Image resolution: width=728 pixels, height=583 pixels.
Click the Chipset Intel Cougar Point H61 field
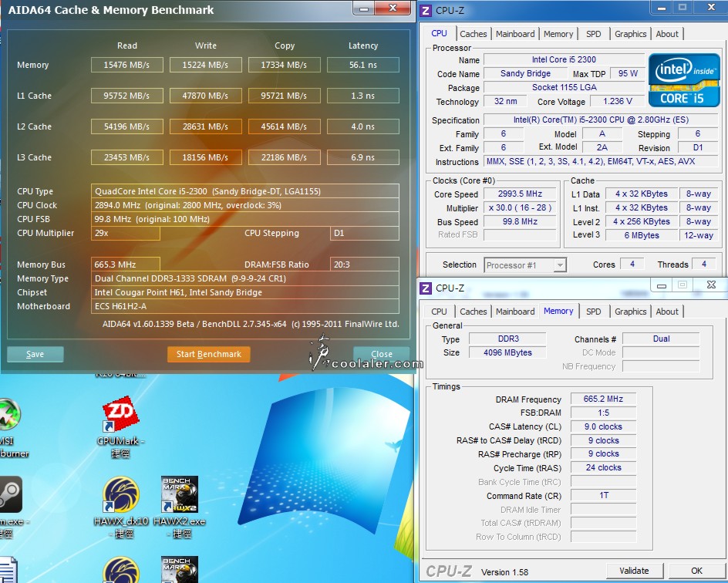coord(244,292)
